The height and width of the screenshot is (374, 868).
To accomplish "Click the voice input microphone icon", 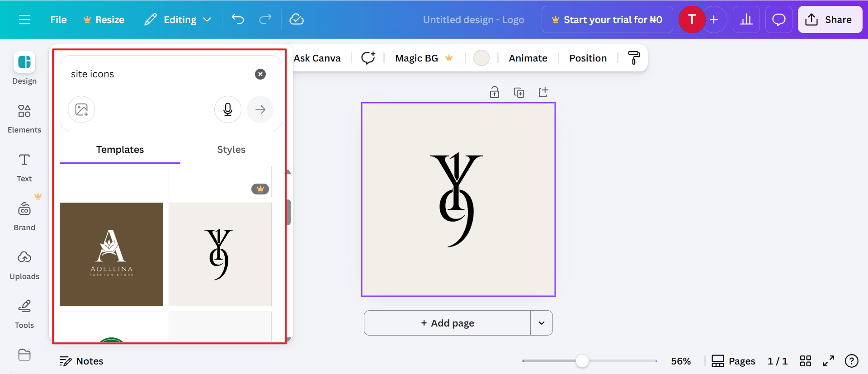I will tap(228, 109).
